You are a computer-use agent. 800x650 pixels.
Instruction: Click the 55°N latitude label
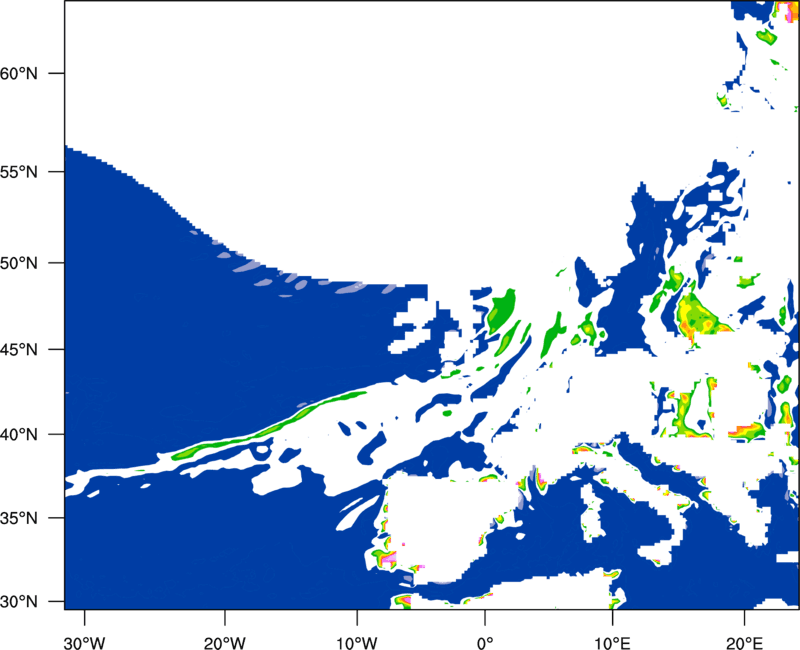[19, 172]
